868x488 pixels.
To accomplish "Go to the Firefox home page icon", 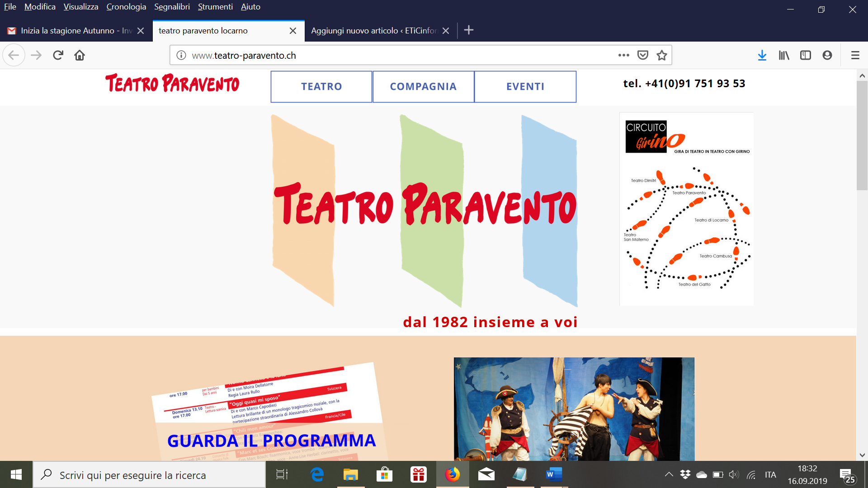I will point(80,55).
